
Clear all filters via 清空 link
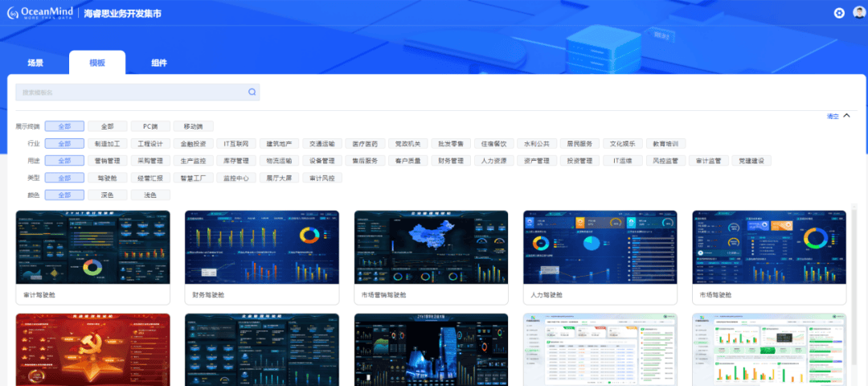tap(833, 117)
